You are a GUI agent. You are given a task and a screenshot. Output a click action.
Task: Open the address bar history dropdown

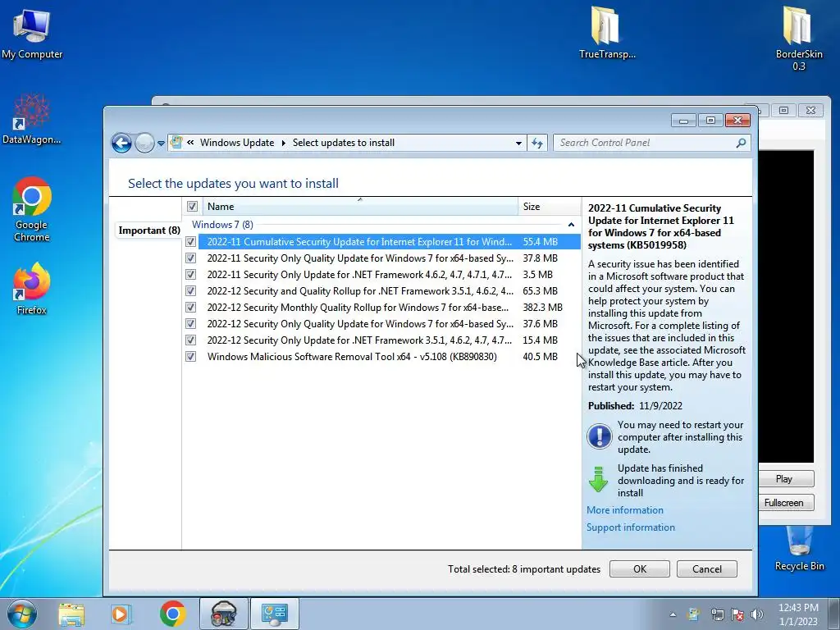pyautogui.click(x=518, y=143)
